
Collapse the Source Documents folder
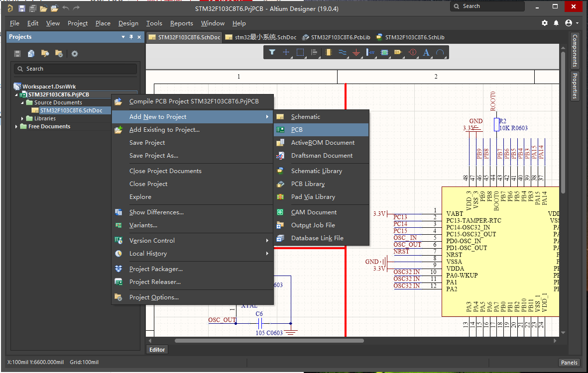22,102
